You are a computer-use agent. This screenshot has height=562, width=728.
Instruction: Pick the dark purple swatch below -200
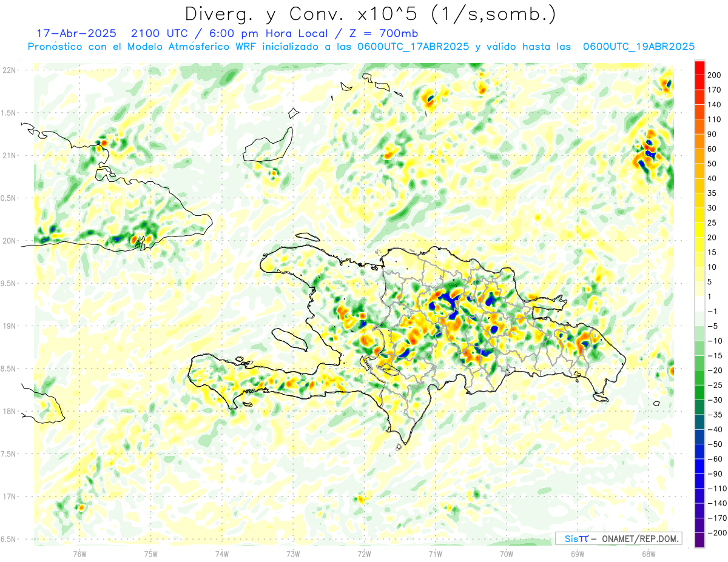[x=699, y=540]
